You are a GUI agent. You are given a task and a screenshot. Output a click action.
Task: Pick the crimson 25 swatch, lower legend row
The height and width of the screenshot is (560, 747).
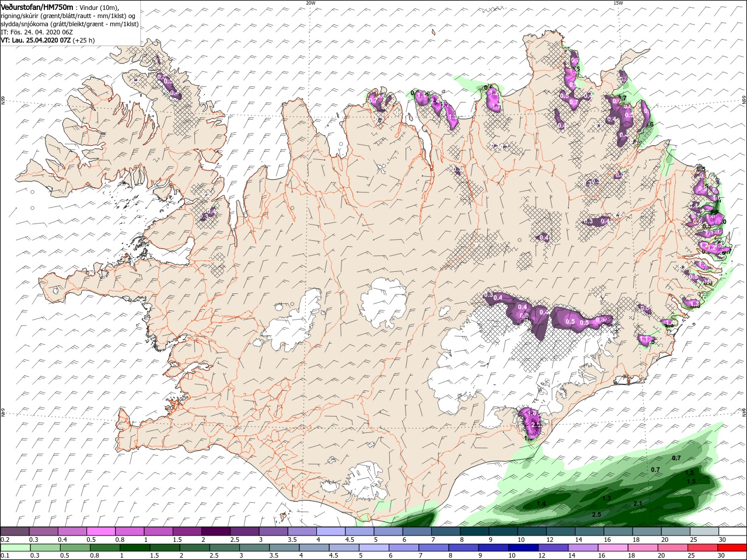701,548
